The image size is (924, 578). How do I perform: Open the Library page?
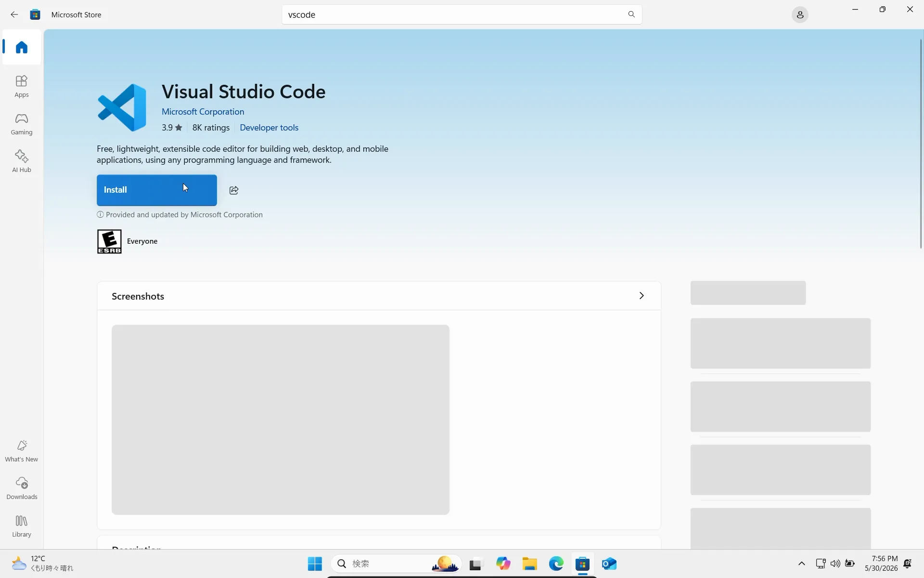(22, 526)
